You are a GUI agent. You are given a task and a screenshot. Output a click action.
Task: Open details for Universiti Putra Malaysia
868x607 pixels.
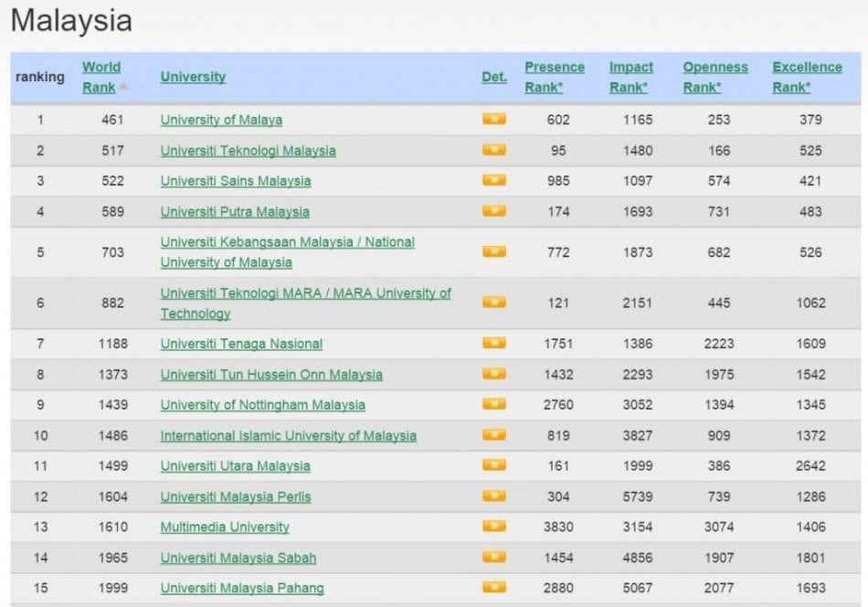click(494, 211)
